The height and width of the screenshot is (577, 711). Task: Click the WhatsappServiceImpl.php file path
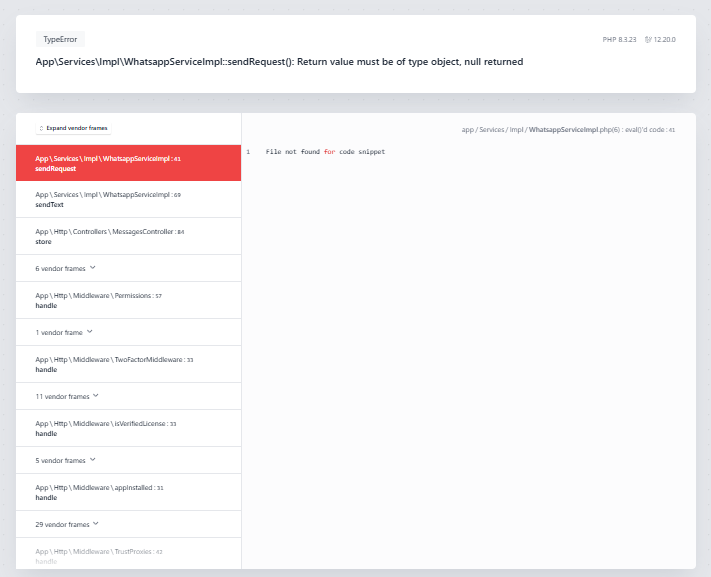[568, 130]
